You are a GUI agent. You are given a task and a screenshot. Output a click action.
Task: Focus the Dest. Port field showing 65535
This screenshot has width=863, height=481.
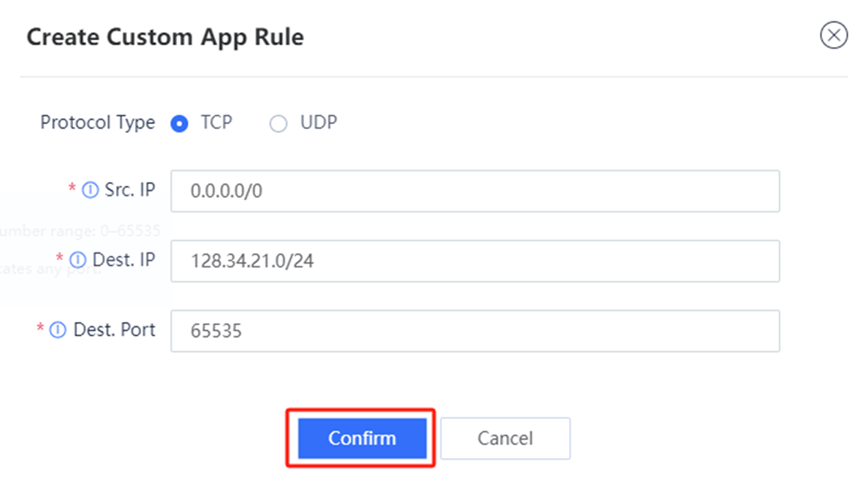point(475,331)
